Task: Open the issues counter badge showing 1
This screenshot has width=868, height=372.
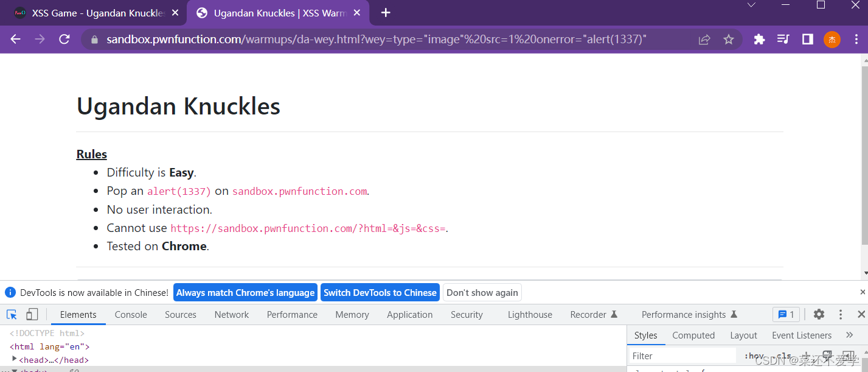Action: click(x=786, y=315)
